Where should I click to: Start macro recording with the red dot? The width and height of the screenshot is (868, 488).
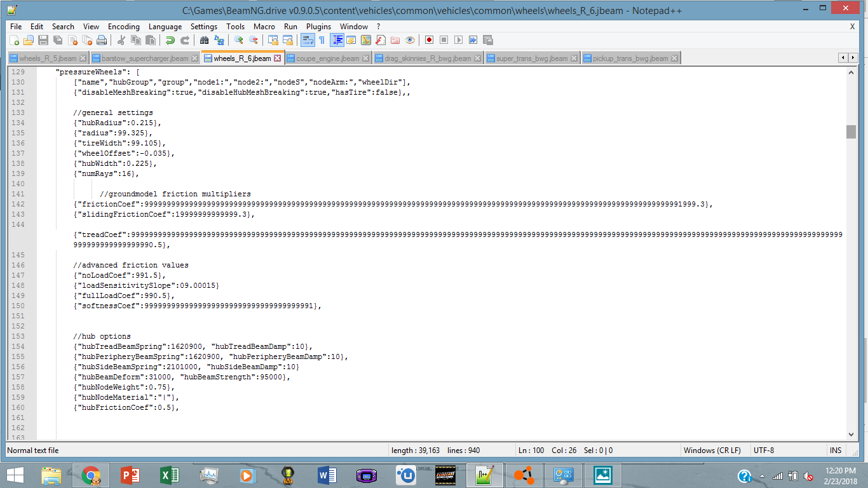(430, 40)
